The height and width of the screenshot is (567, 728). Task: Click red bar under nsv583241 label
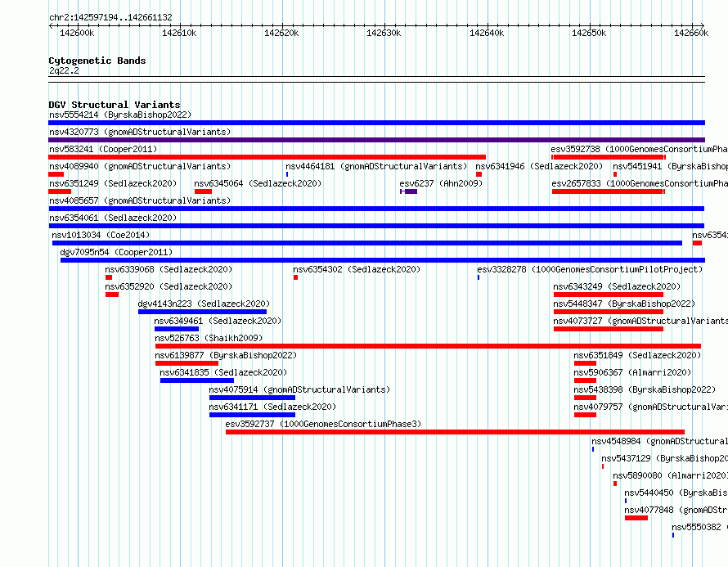click(x=267, y=157)
